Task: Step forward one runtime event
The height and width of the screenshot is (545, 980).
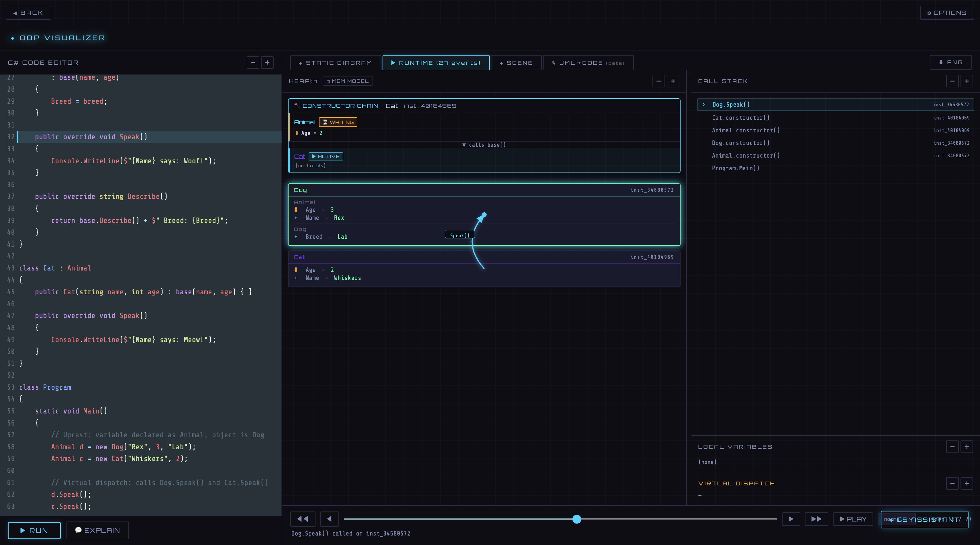Action: (791, 519)
